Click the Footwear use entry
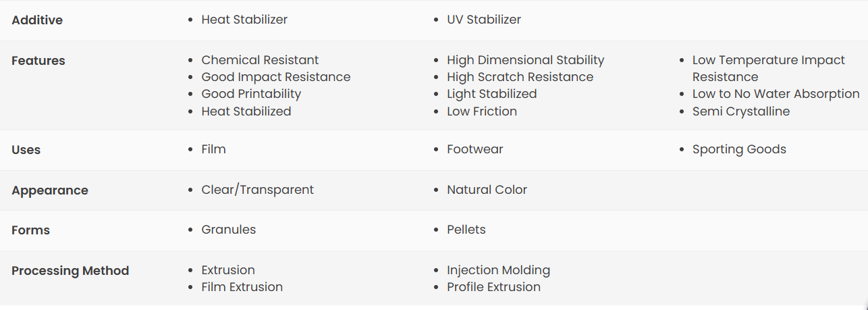This screenshot has height=310, width=868. (475, 149)
